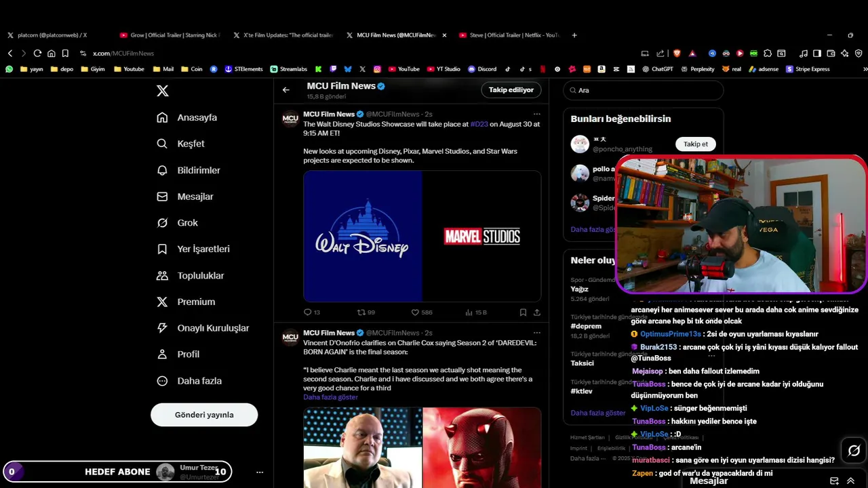
Task: Click the X logo in the sidebar
Action: (163, 91)
